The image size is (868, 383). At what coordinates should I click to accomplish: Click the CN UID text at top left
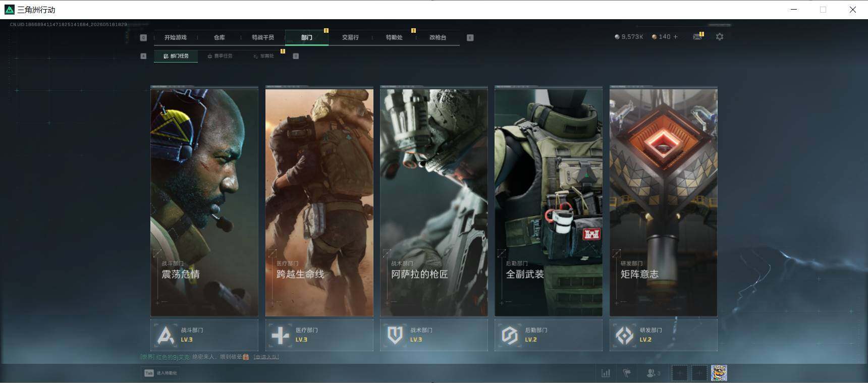69,24
